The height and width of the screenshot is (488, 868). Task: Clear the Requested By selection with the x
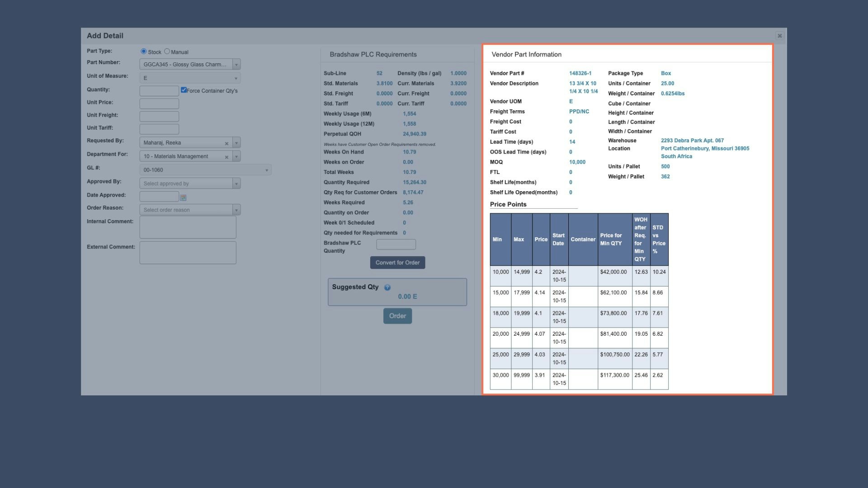tap(227, 143)
